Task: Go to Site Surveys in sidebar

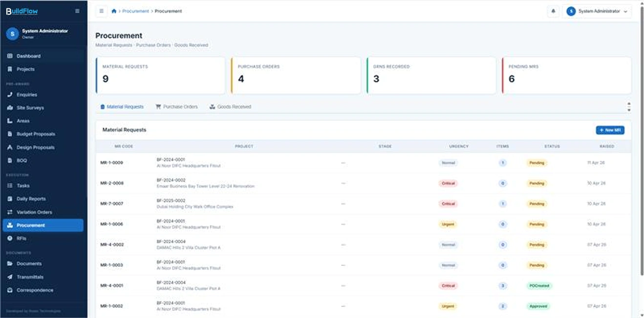Action: (30, 108)
